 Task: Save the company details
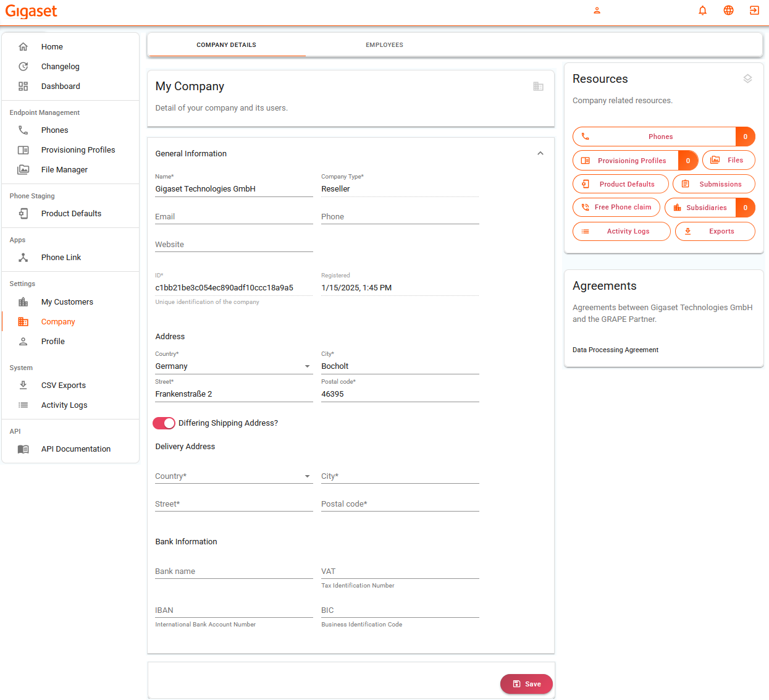[x=526, y=684]
